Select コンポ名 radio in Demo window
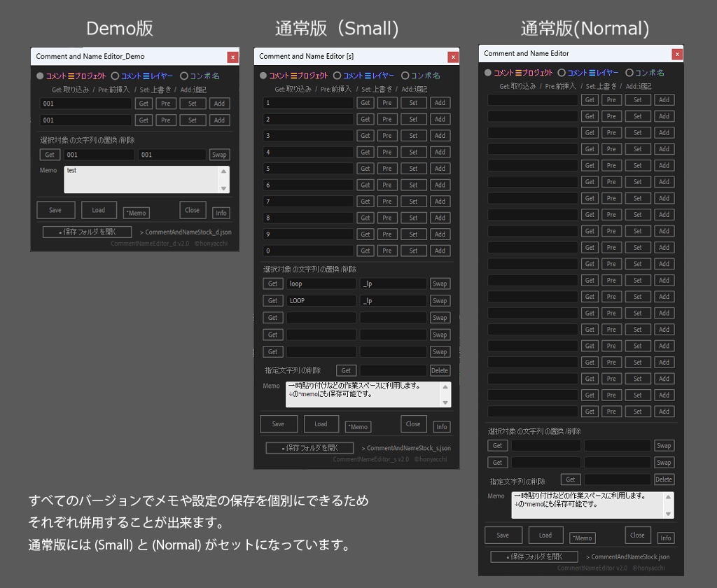 click(184, 76)
